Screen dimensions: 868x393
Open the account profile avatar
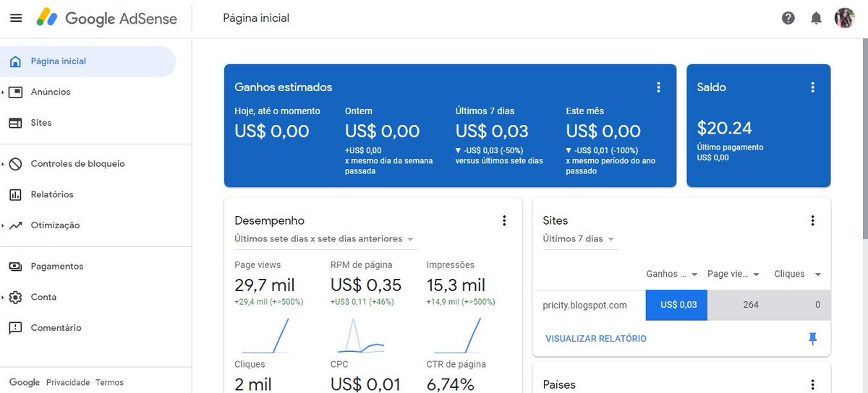tap(844, 18)
